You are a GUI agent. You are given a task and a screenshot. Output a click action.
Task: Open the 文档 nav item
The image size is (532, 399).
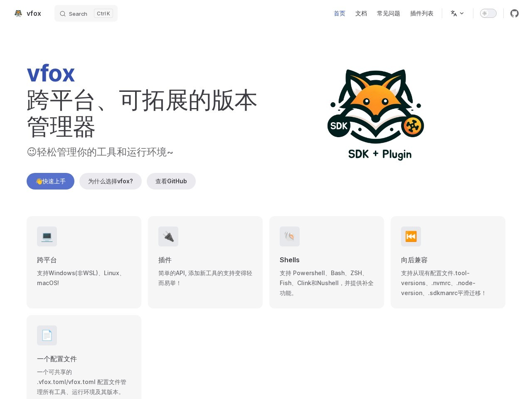(361, 13)
